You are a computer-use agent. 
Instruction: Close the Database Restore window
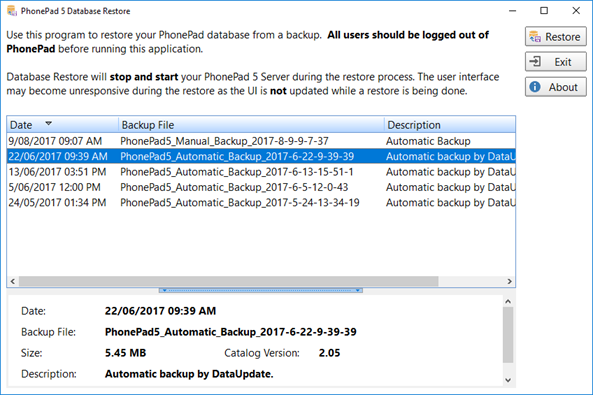(x=576, y=11)
